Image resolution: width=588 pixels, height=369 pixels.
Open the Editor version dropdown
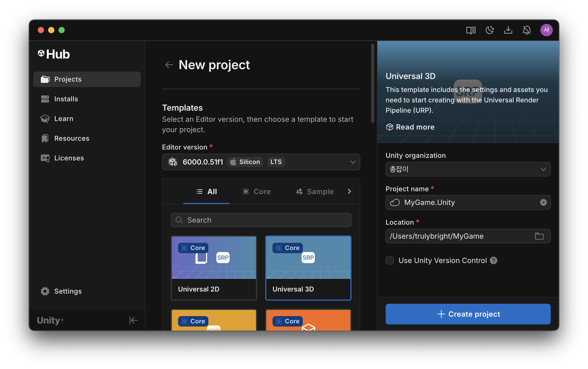point(353,162)
